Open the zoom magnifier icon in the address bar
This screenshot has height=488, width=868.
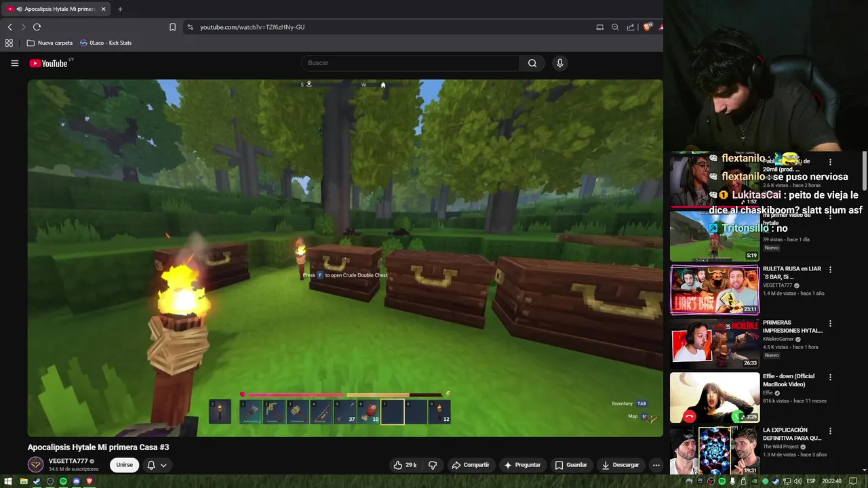(x=615, y=27)
